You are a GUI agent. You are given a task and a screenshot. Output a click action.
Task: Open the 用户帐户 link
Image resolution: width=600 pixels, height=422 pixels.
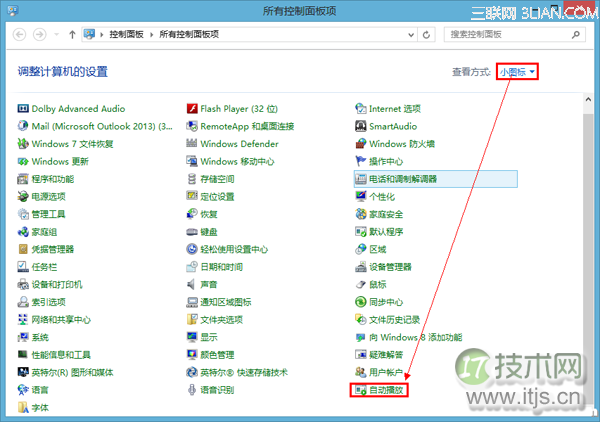[x=386, y=373]
